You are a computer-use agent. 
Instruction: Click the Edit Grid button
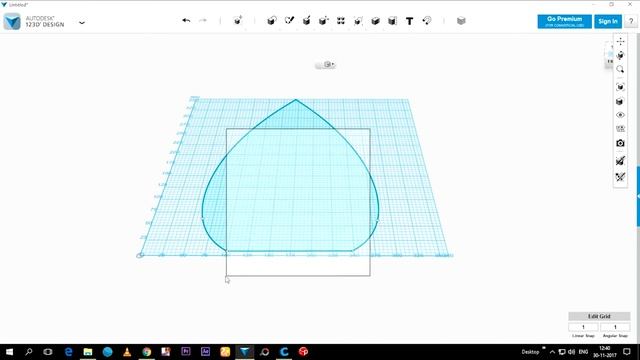pos(599,316)
